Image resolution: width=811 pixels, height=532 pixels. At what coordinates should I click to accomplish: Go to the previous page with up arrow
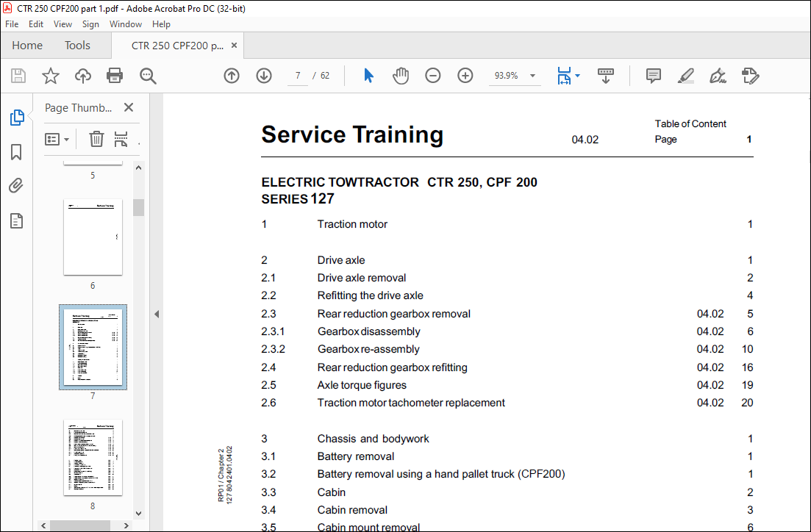click(x=232, y=76)
